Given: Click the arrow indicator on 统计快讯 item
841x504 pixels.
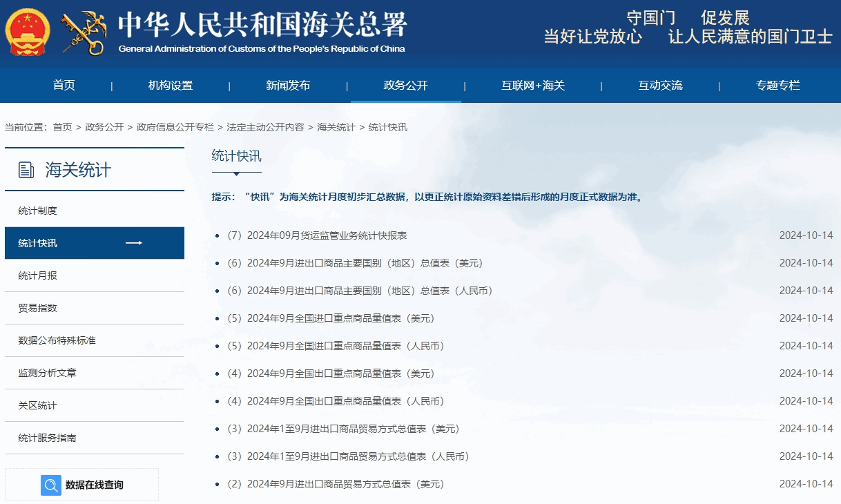Looking at the screenshot, I should click(135, 243).
